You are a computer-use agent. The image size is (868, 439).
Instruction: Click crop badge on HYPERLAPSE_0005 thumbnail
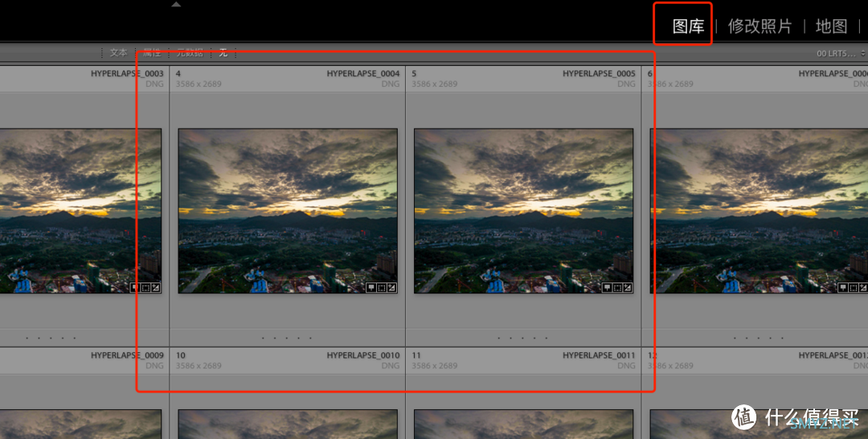pyautogui.click(x=617, y=287)
